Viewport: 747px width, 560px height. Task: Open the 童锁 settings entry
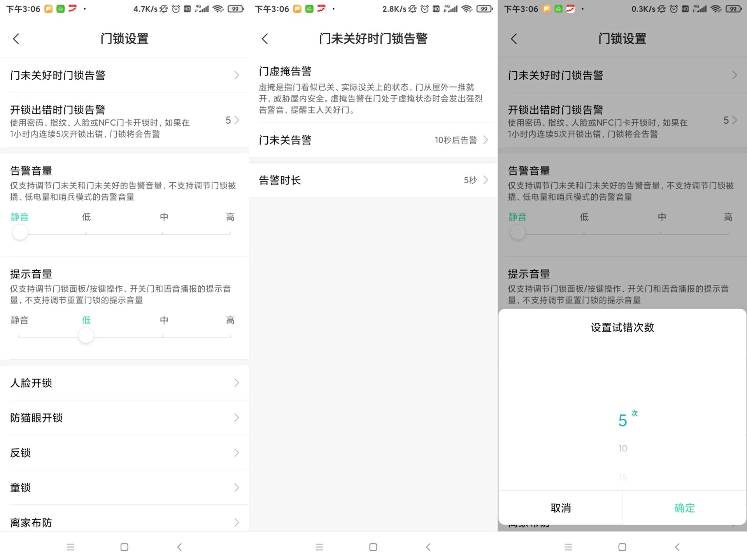[124, 487]
